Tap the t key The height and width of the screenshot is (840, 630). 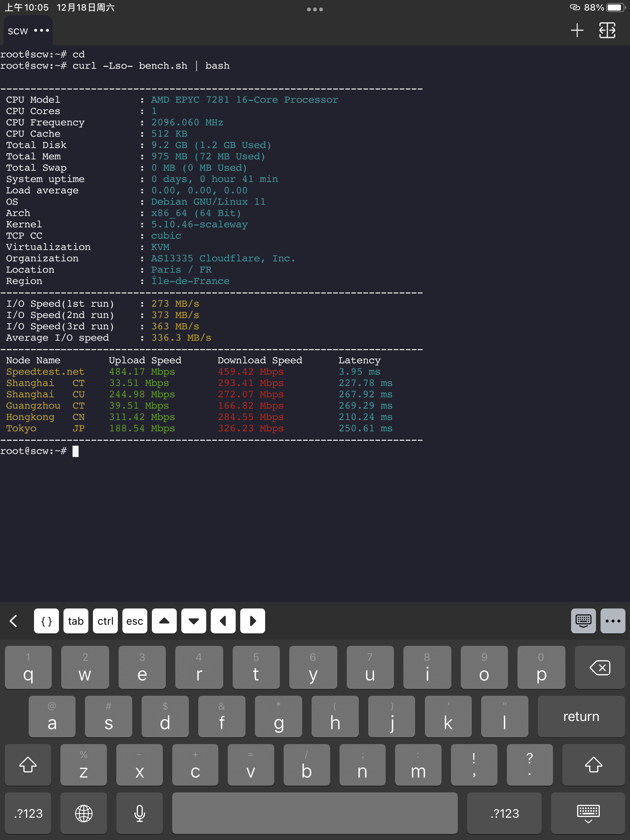point(256,667)
